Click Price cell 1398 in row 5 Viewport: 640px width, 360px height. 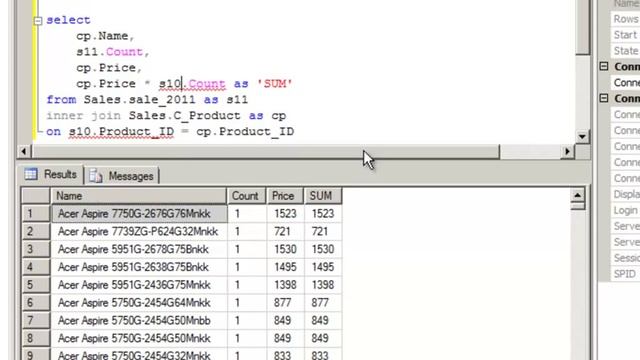[285, 285]
